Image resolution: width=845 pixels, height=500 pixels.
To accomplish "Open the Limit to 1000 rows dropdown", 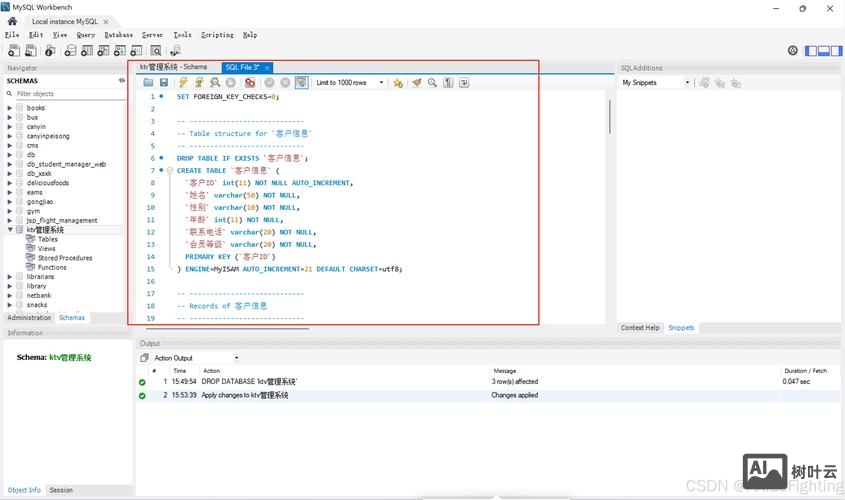I will tap(350, 82).
